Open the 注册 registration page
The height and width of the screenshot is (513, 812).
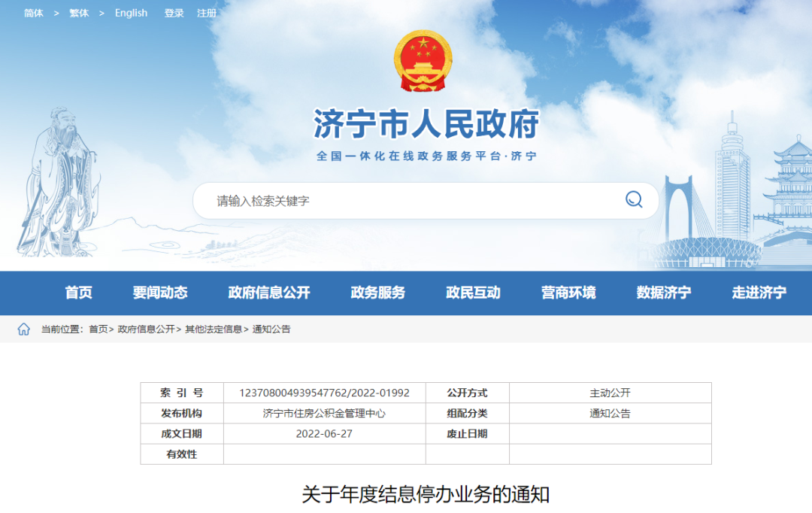point(205,13)
